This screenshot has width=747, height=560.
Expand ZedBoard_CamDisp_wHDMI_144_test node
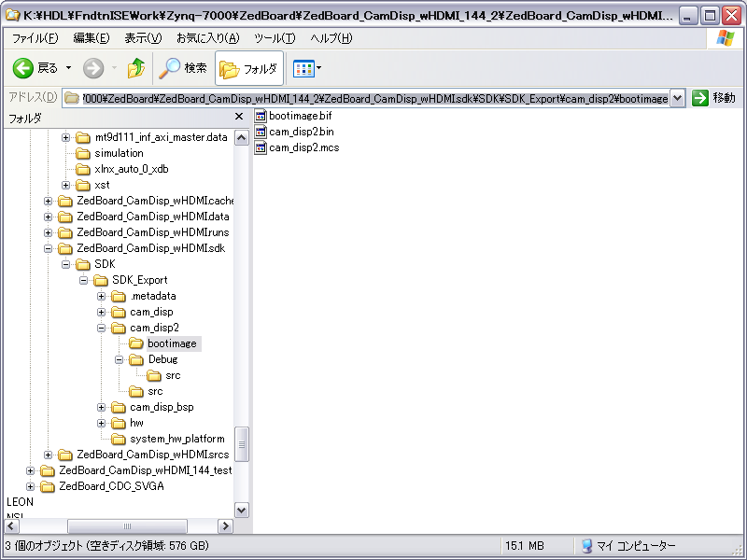tap(31, 470)
